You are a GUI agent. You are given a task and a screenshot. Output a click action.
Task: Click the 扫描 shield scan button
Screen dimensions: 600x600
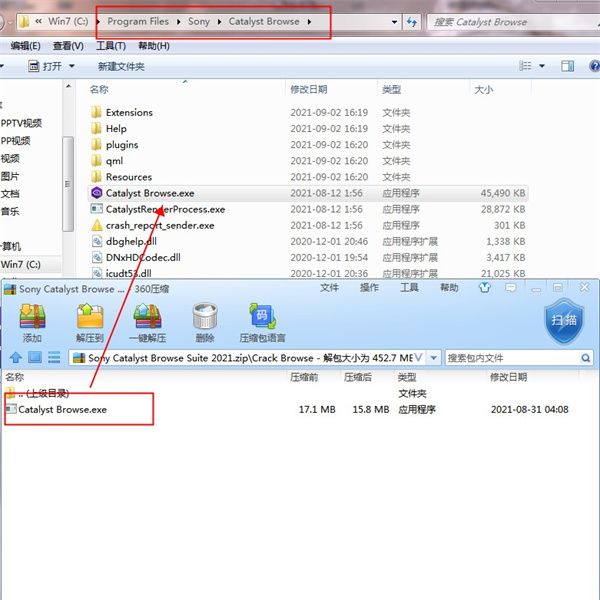pos(564,321)
